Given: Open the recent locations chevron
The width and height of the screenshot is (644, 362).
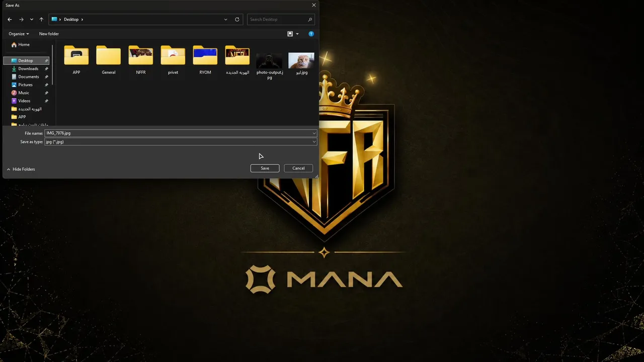Looking at the screenshot, I should (x=32, y=20).
